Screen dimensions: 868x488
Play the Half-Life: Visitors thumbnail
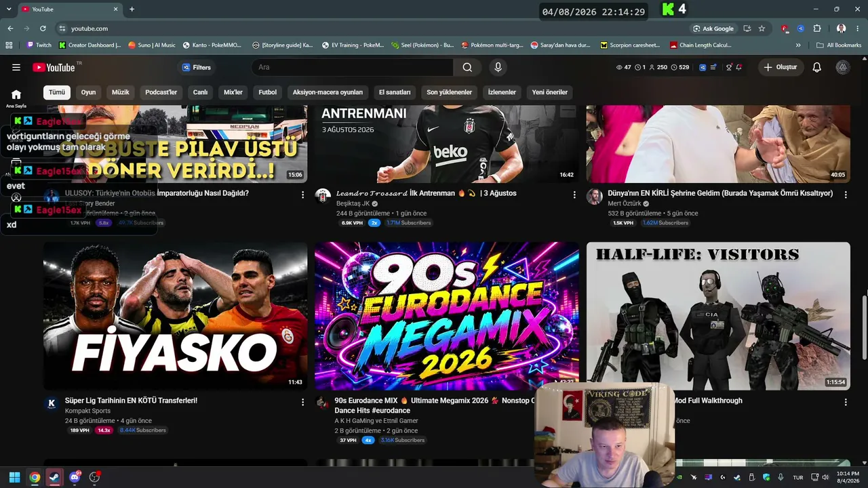[718, 316]
